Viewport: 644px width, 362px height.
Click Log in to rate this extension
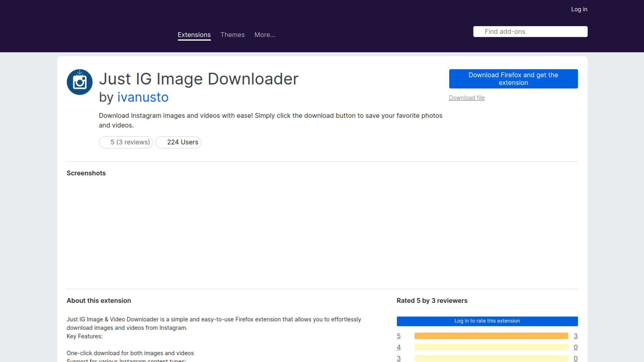(487, 321)
